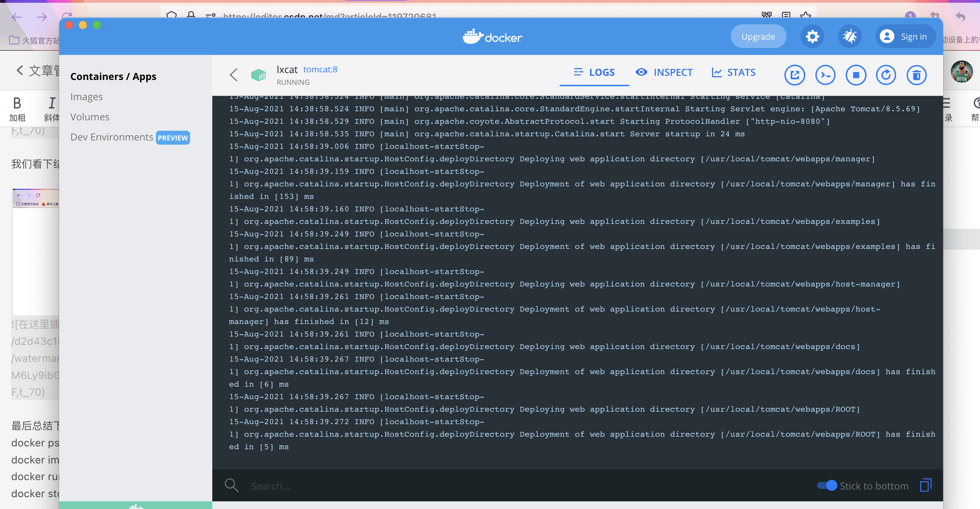Click the log search magnifier icon
The image size is (980, 509).
(231, 485)
